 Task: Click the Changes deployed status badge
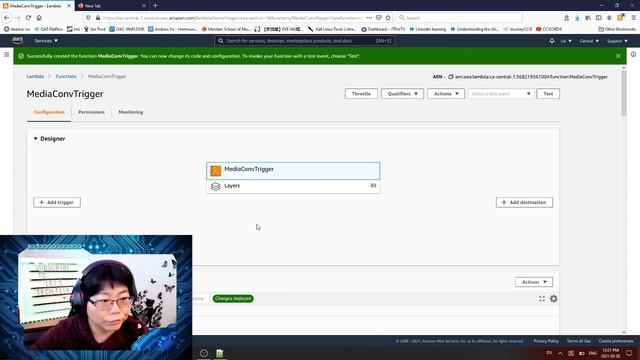point(233,299)
